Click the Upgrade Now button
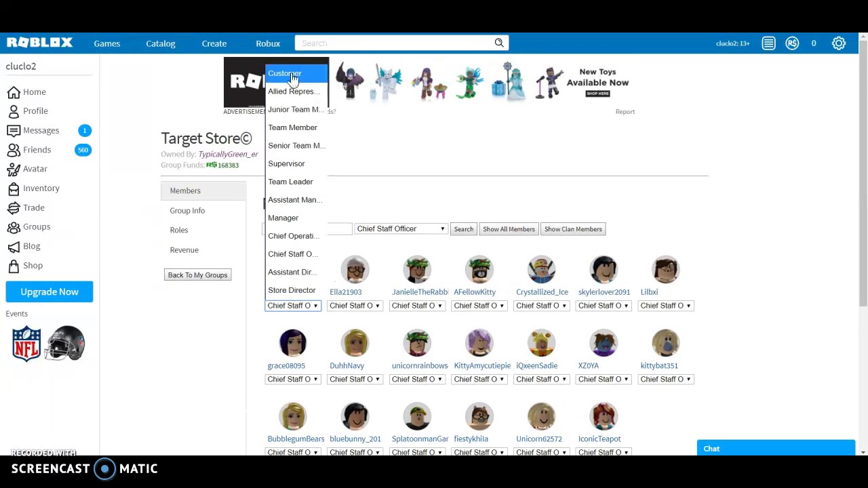The height and width of the screenshot is (488, 868). [x=50, y=291]
